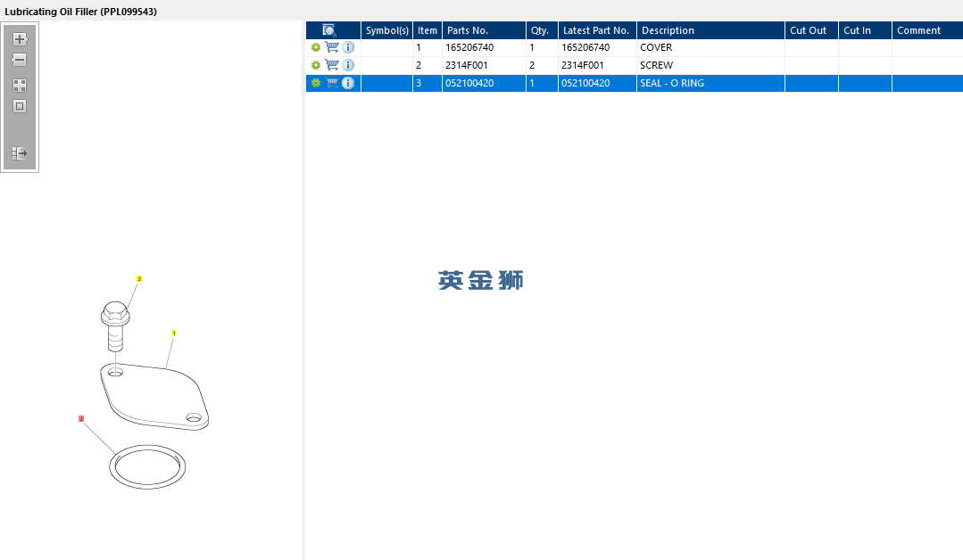
Task: Sort by the Description column header
Action: (x=710, y=30)
